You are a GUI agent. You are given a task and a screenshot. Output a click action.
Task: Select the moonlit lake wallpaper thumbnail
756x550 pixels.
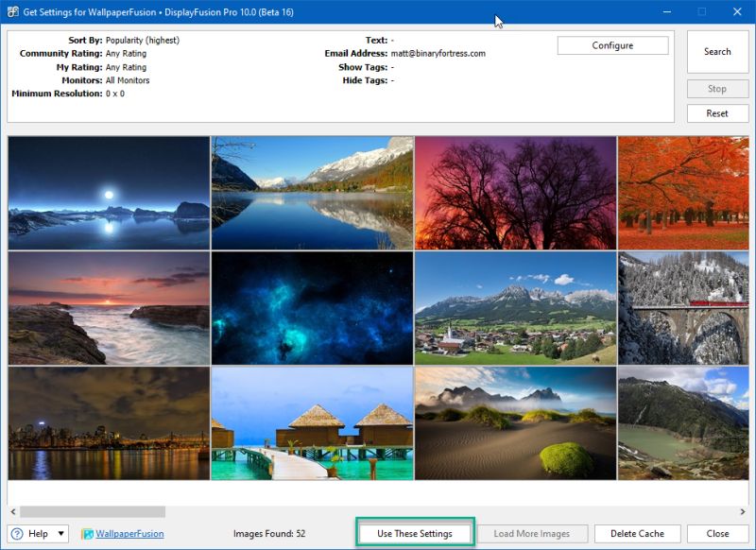coord(107,194)
